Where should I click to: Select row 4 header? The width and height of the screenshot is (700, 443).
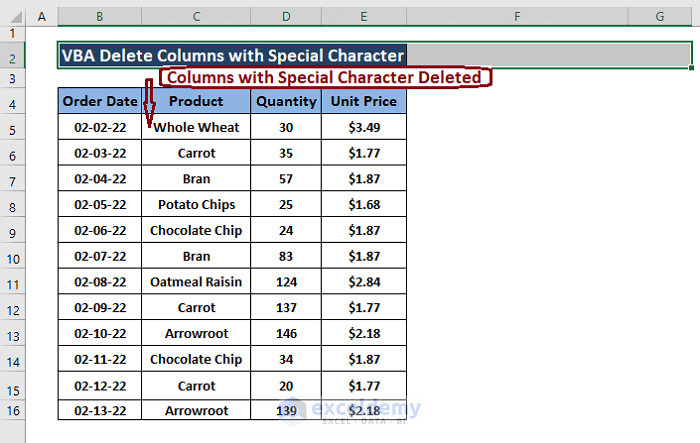(12, 103)
